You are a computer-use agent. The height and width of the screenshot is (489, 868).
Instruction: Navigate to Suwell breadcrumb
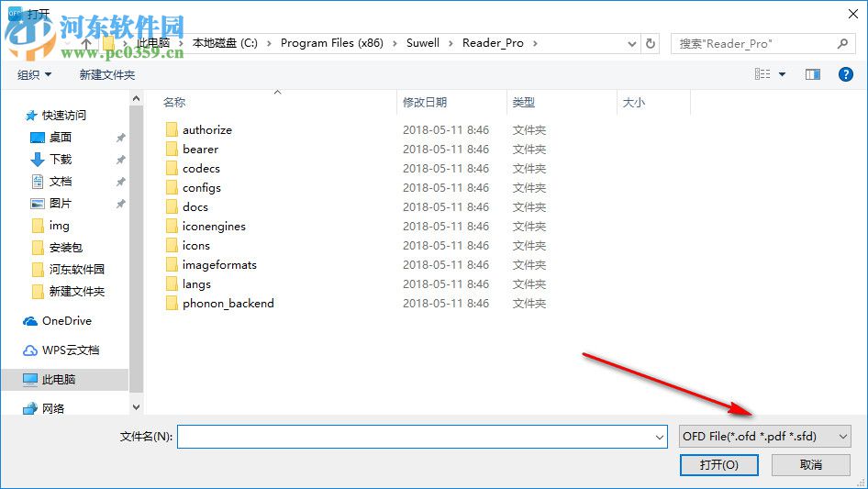[x=423, y=43]
